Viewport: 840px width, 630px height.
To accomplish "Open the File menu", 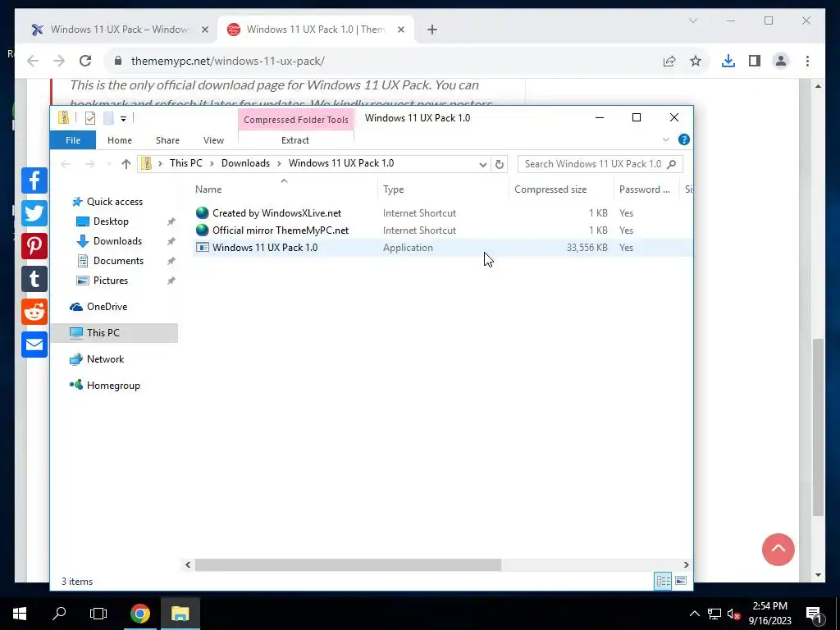I will tap(73, 140).
